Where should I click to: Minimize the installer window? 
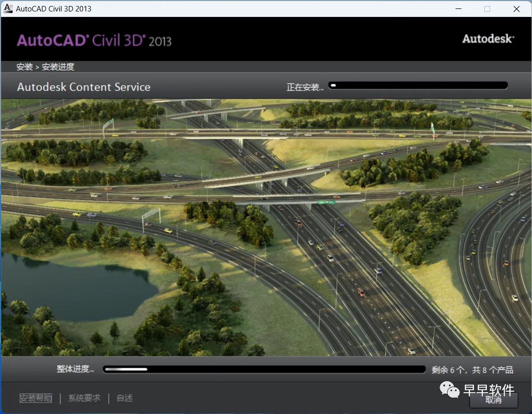pyautogui.click(x=458, y=9)
